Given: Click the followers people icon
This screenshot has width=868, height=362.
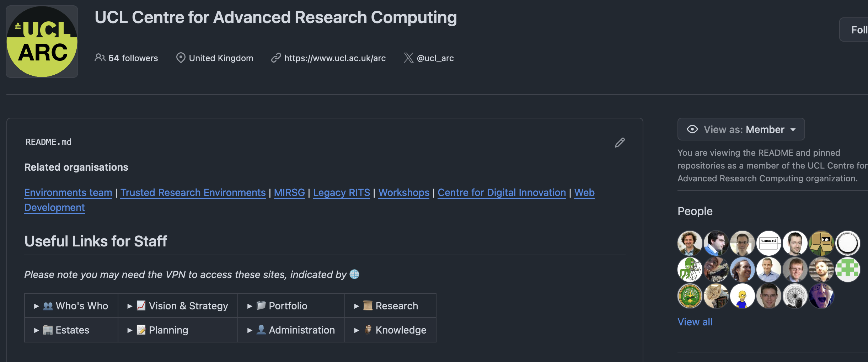Looking at the screenshot, I should pyautogui.click(x=100, y=58).
